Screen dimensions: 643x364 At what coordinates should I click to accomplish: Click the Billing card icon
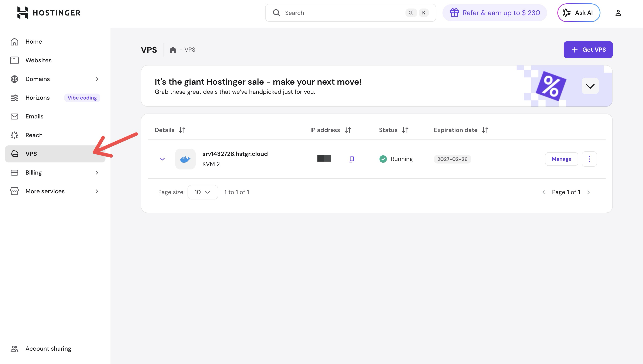click(x=14, y=173)
